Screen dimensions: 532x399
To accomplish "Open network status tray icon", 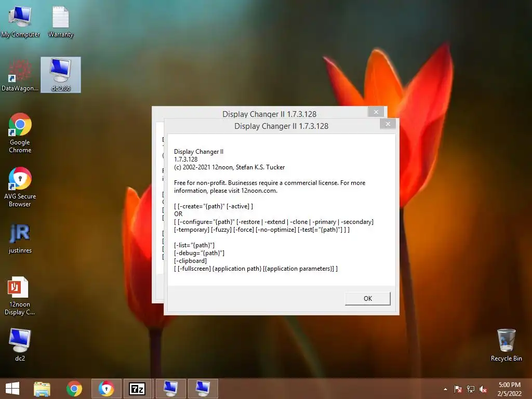I will [x=471, y=389].
